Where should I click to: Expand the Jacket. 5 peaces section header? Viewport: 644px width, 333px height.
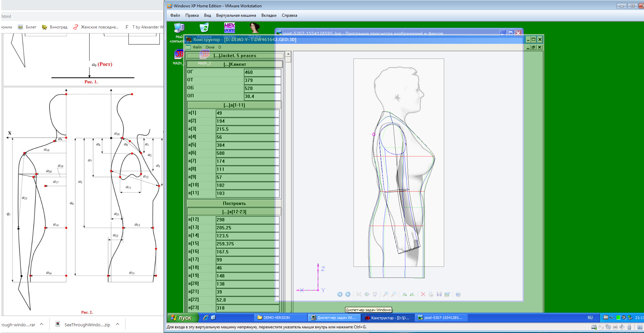[x=235, y=56]
